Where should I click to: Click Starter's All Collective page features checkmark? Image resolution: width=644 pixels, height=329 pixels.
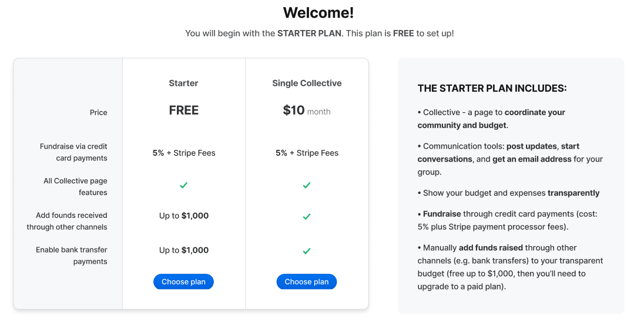183,185
